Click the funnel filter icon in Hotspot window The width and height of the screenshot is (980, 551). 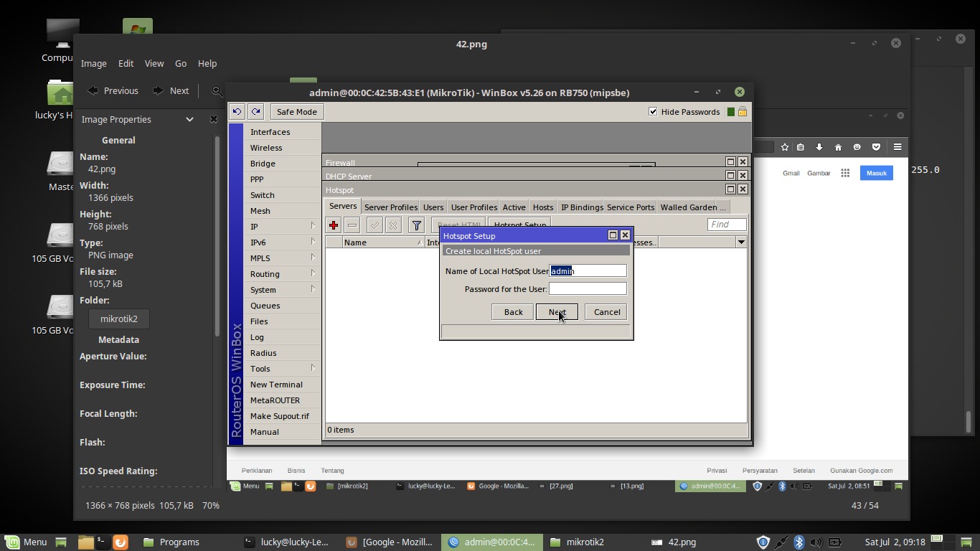click(x=416, y=225)
